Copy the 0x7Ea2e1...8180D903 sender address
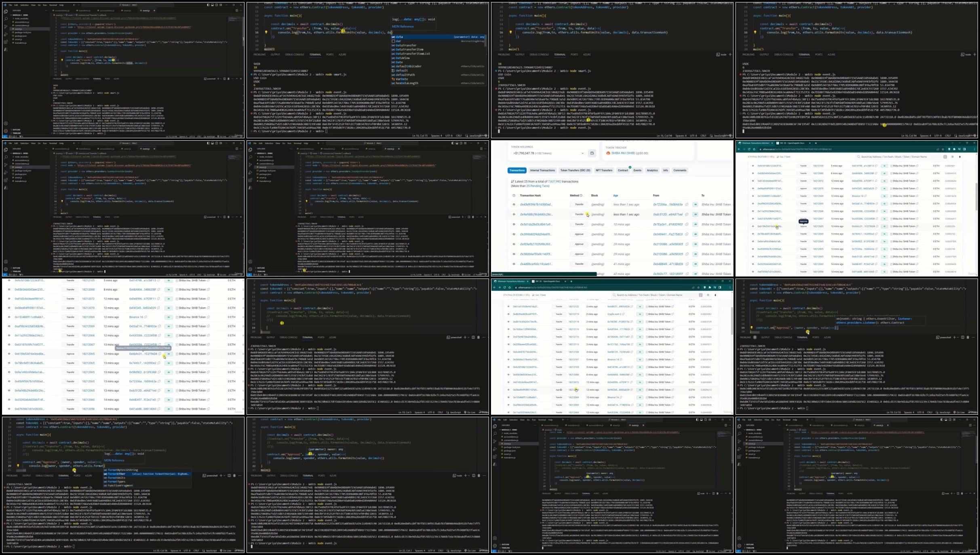 [x=686, y=224]
